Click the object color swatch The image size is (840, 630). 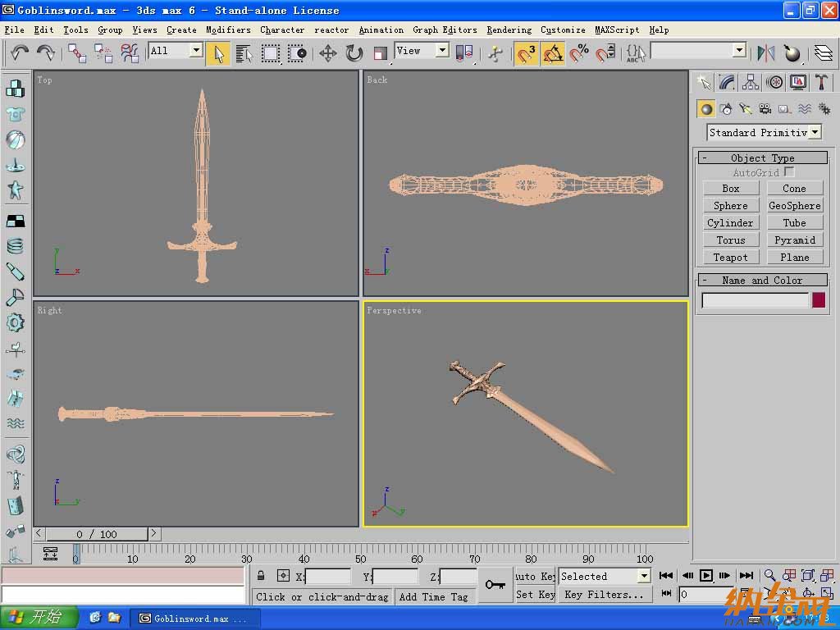819,299
